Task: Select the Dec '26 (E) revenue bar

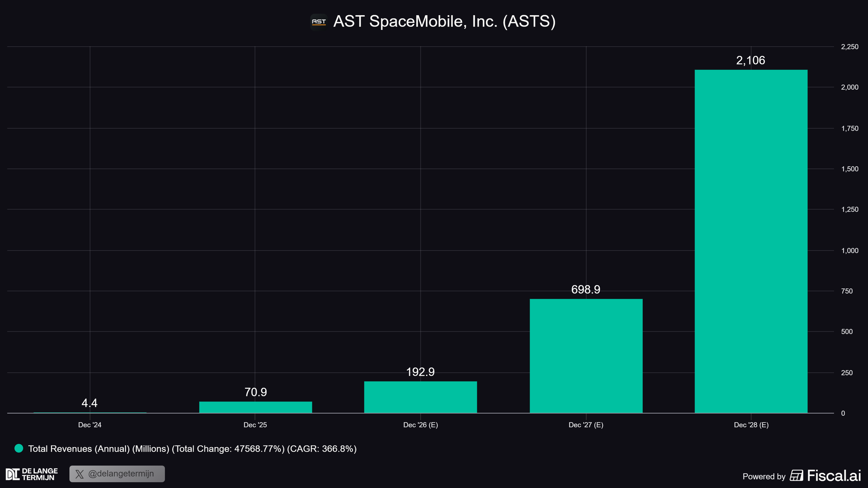Action: click(420, 397)
